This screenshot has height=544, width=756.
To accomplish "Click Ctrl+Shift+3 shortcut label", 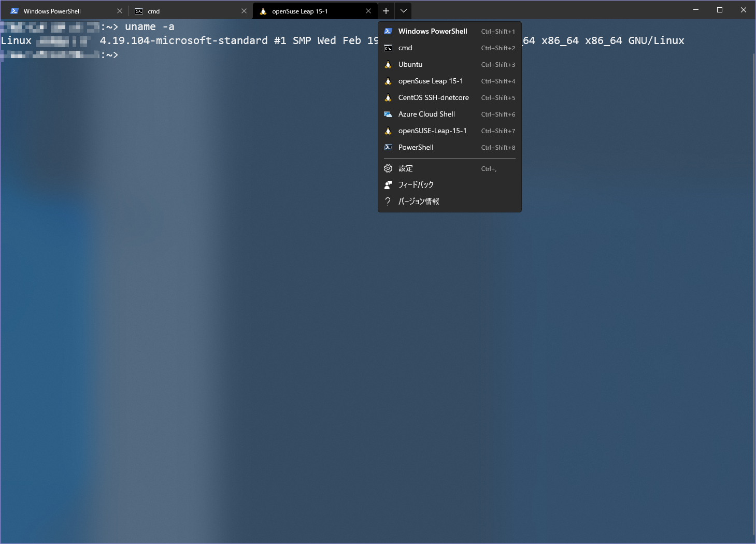I will tap(498, 65).
